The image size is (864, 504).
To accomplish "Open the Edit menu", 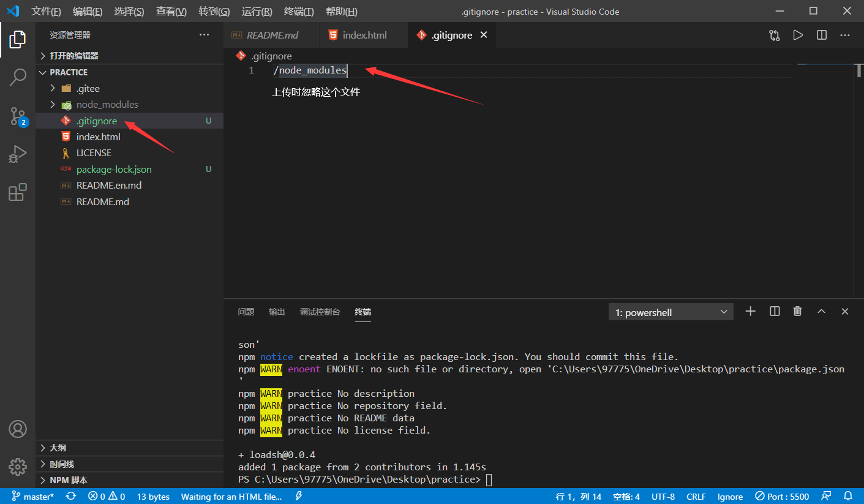I will [x=88, y=12].
